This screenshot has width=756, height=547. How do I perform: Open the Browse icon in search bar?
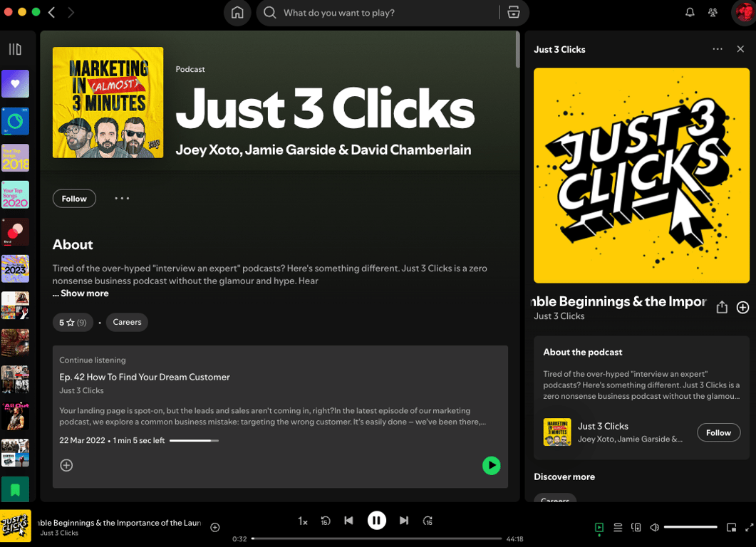click(514, 13)
